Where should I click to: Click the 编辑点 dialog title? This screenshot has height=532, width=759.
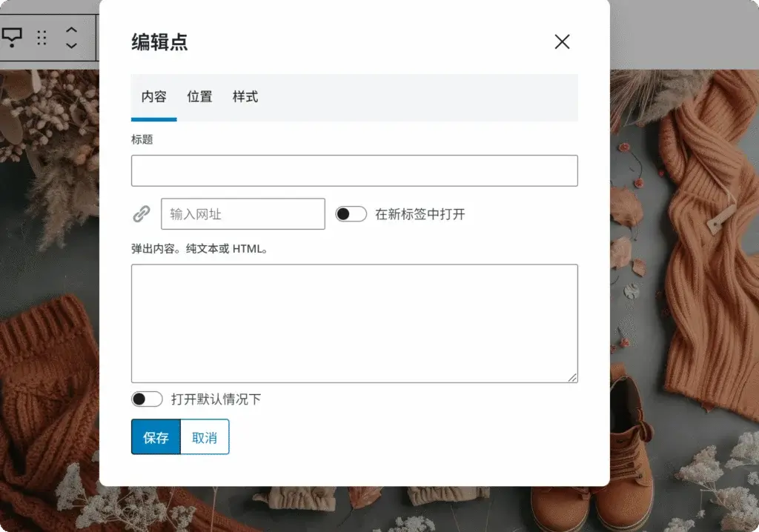(x=160, y=43)
